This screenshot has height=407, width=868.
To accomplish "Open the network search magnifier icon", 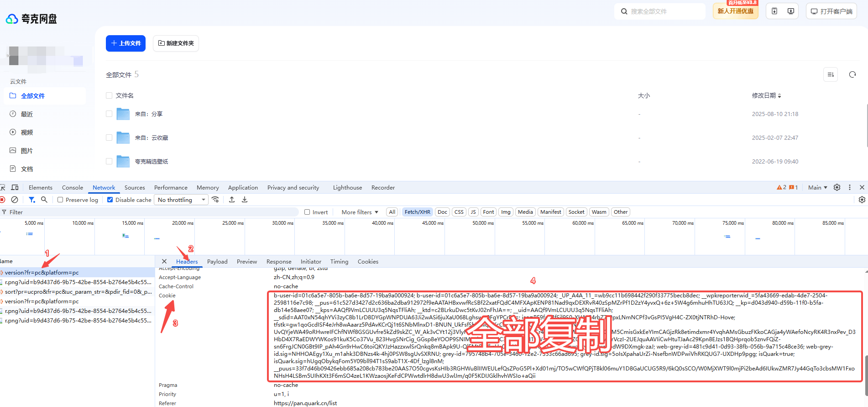I will [44, 200].
